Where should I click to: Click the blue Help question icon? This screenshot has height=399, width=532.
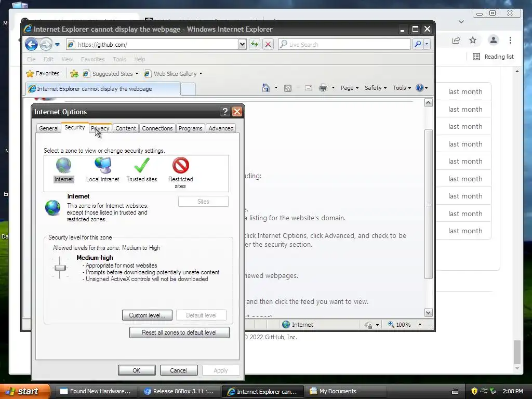[420, 88]
